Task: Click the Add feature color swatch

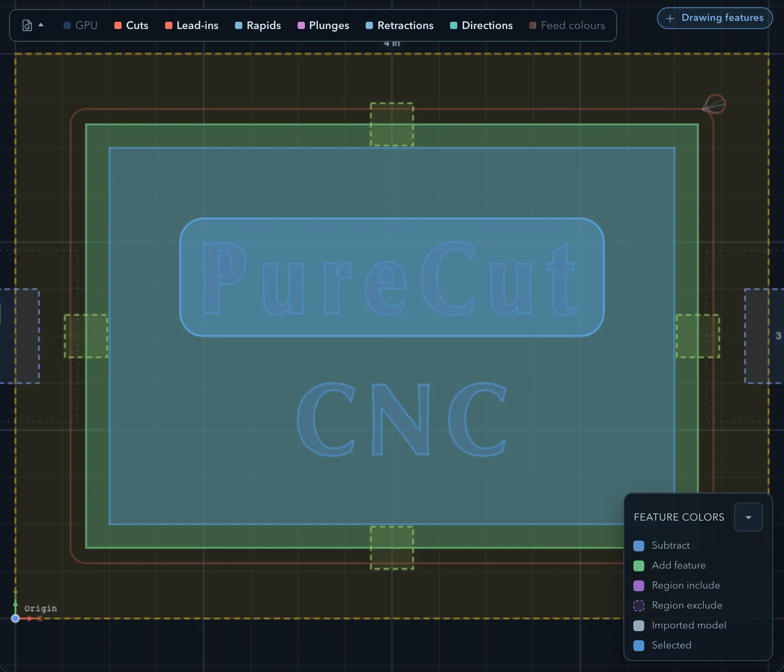Action: (639, 565)
